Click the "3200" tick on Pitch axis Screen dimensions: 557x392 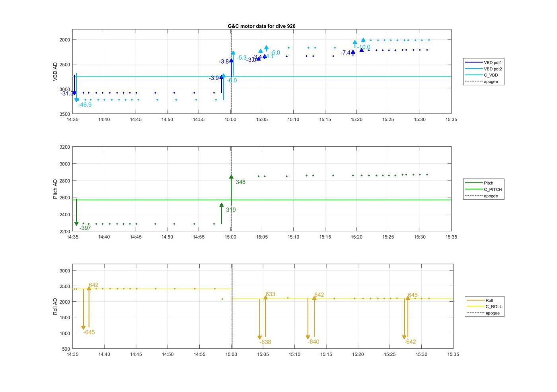pos(64,147)
